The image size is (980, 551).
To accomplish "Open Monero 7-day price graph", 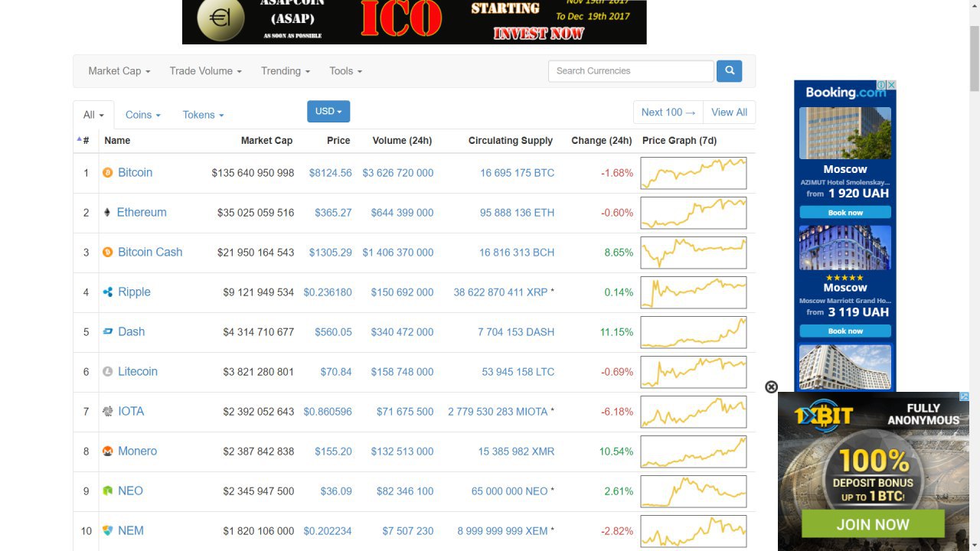I will tap(693, 452).
